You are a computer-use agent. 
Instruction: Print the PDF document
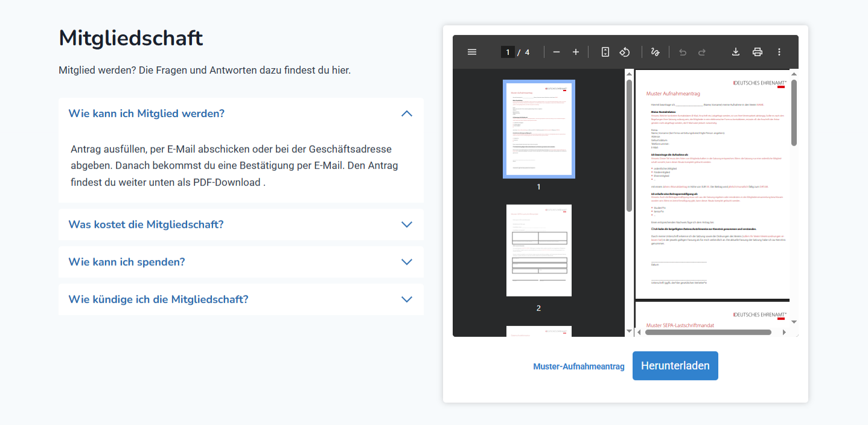(x=758, y=52)
